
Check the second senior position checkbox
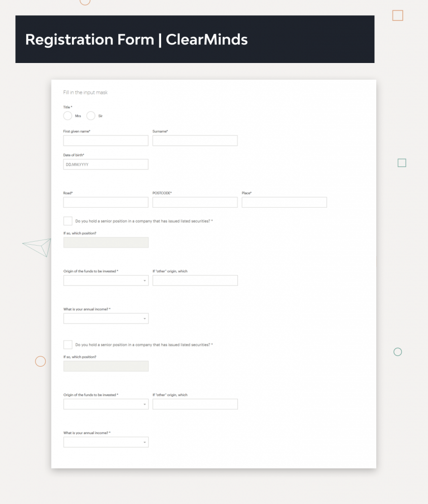(x=68, y=345)
